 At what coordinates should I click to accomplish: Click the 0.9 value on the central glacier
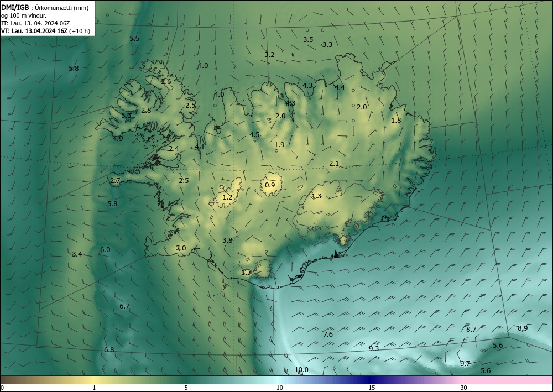[270, 185]
